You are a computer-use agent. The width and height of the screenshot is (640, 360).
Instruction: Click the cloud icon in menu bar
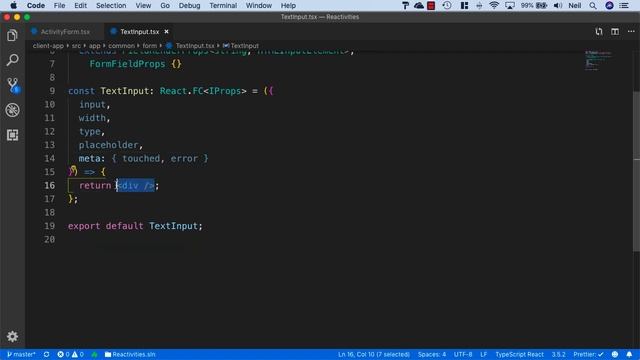[419, 5]
